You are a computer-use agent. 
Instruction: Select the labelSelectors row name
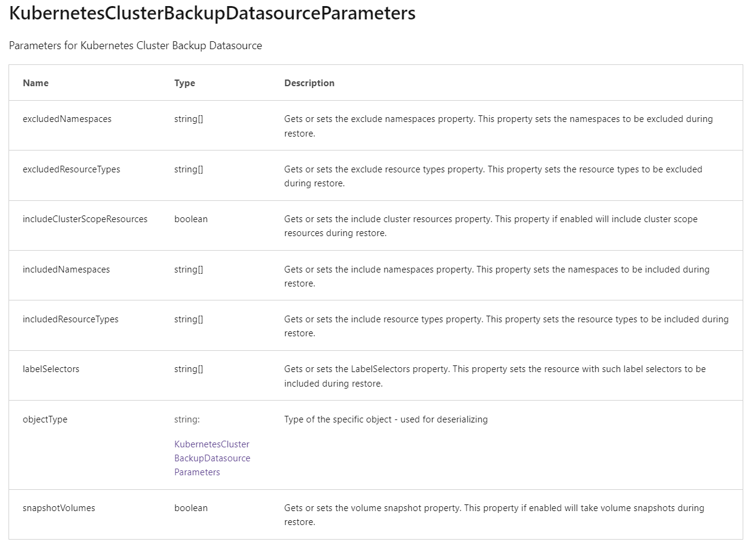(x=52, y=368)
